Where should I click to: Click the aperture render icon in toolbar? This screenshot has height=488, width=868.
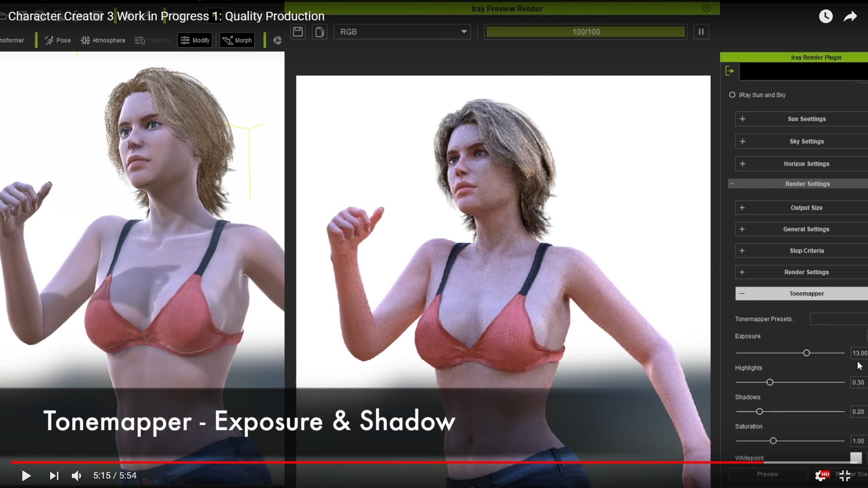(278, 40)
